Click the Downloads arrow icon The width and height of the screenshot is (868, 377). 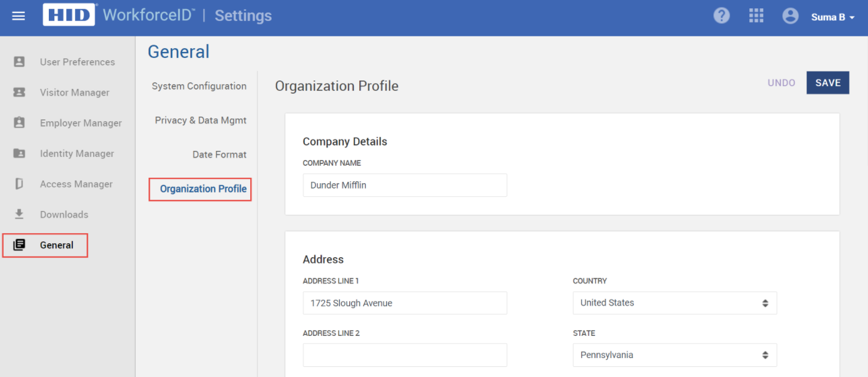coord(19,214)
